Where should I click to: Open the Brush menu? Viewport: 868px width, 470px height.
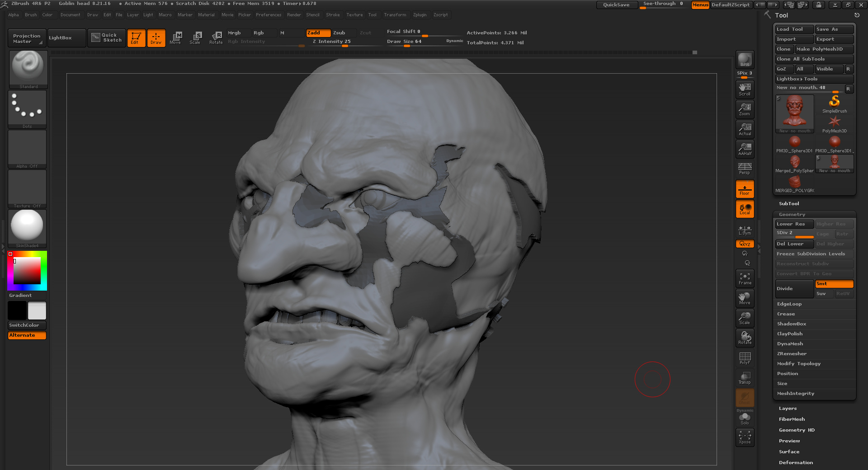[x=31, y=15]
